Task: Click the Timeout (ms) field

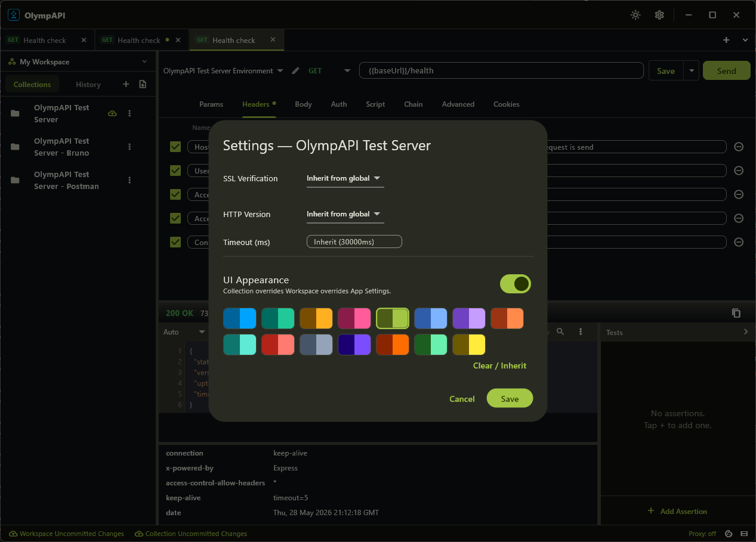Action: [354, 241]
